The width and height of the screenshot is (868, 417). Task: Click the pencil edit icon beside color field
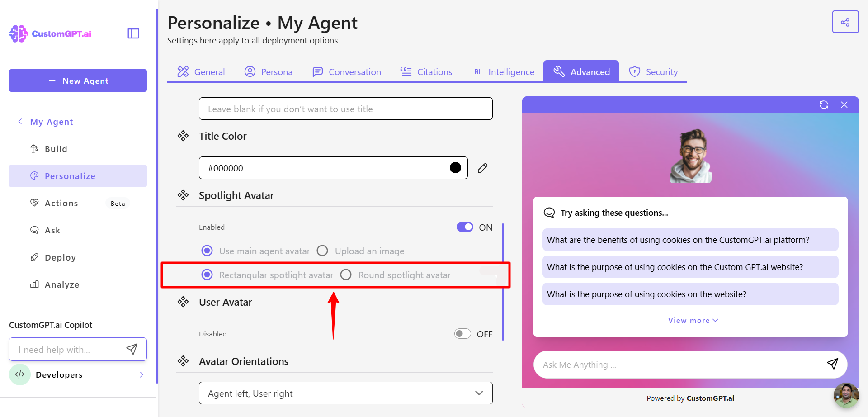(x=482, y=168)
